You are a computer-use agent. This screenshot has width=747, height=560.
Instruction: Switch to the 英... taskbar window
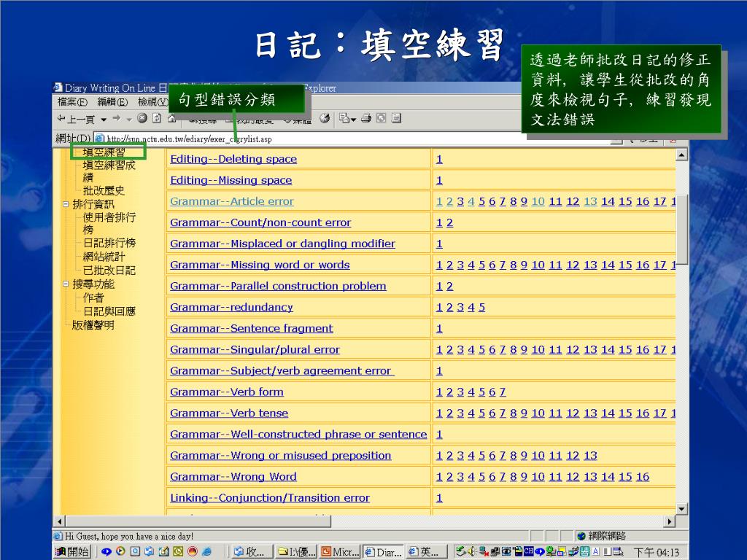426,552
